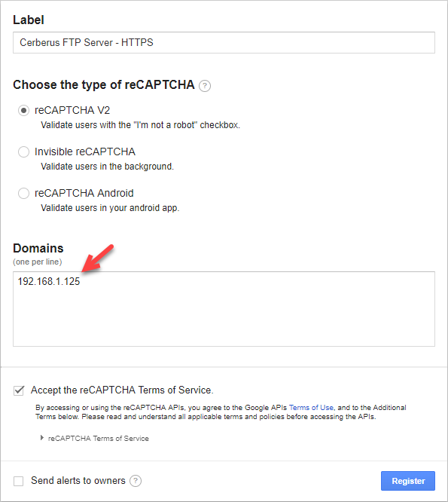Click the 'reCAPTCHA V2' label text
Image resolution: width=448 pixels, height=502 pixels.
coord(72,111)
